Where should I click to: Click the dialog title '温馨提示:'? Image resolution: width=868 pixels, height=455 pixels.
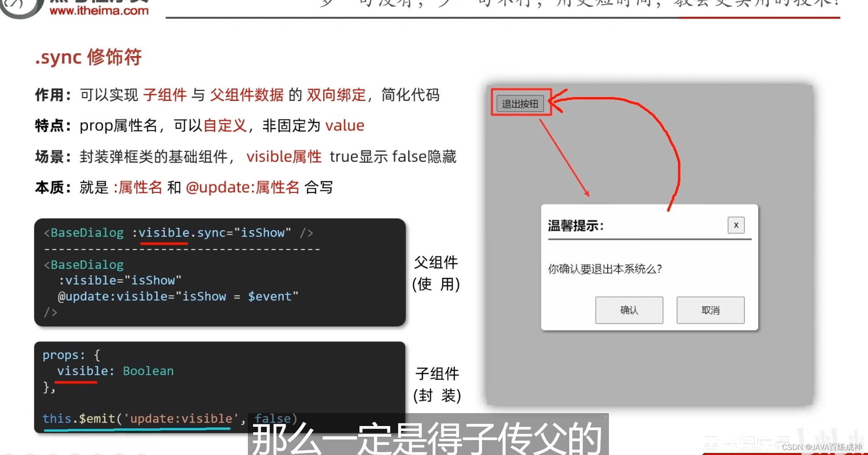[x=576, y=226]
